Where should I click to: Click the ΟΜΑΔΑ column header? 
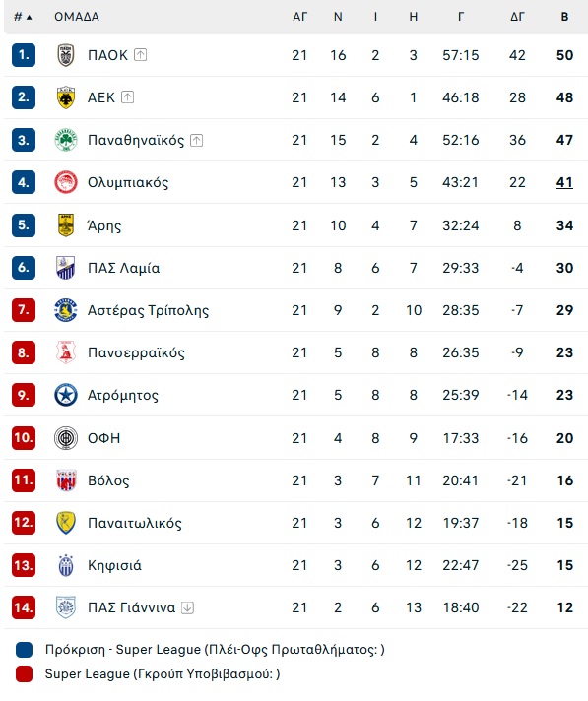pyautogui.click(x=77, y=17)
